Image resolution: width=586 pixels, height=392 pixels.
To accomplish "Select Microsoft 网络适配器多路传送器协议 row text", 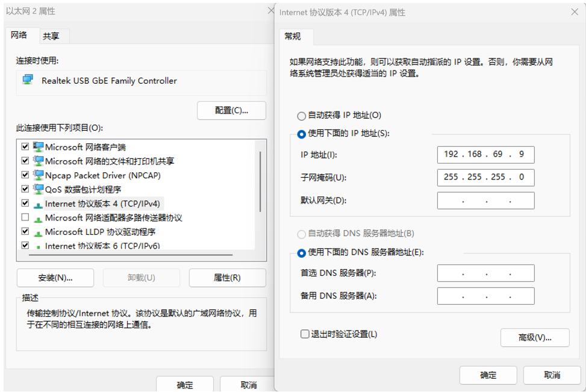I will (x=114, y=218).
